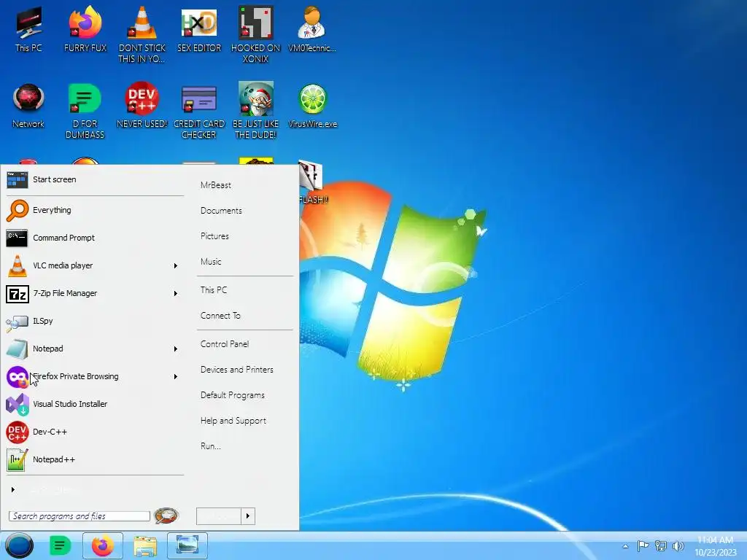The image size is (747, 560).
Task: Open the MrBeast user folder link
Action: point(216,184)
